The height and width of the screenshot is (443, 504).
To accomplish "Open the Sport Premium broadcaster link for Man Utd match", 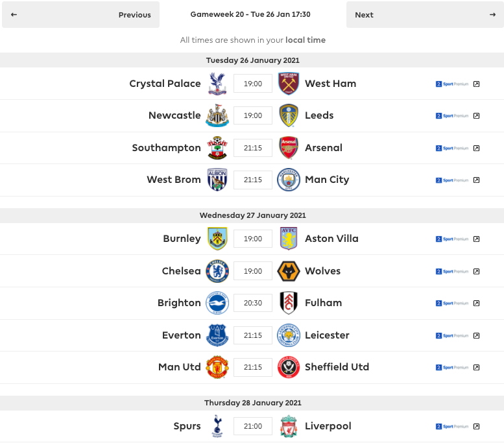I will [452, 368].
